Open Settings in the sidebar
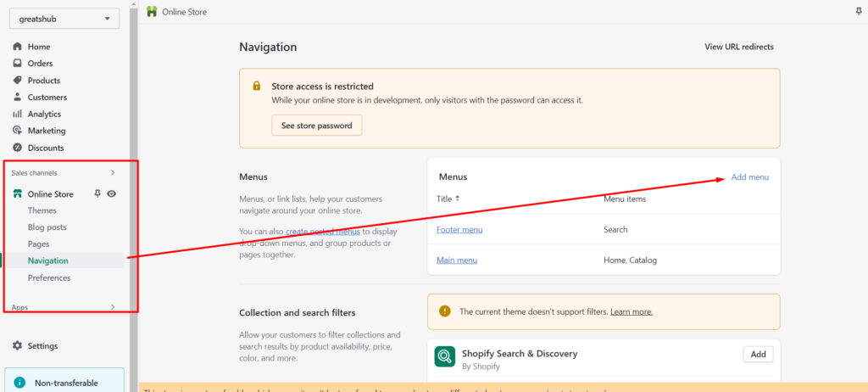Image resolution: width=868 pixels, height=392 pixels. point(42,346)
